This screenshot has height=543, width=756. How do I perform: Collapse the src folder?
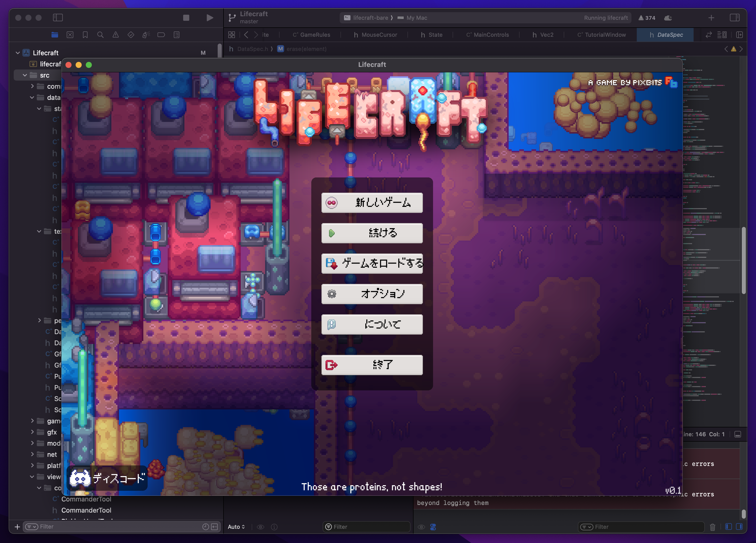25,75
